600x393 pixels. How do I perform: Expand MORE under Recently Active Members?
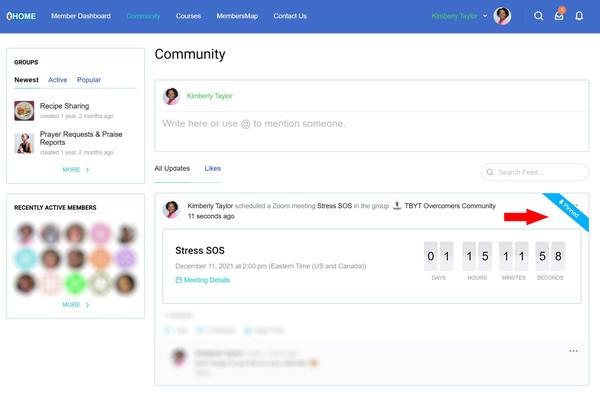(x=76, y=305)
